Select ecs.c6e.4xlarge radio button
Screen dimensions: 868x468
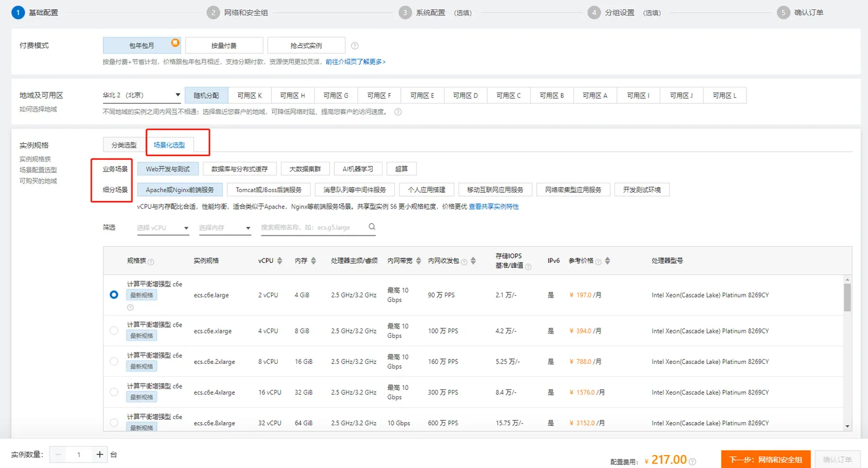point(114,392)
